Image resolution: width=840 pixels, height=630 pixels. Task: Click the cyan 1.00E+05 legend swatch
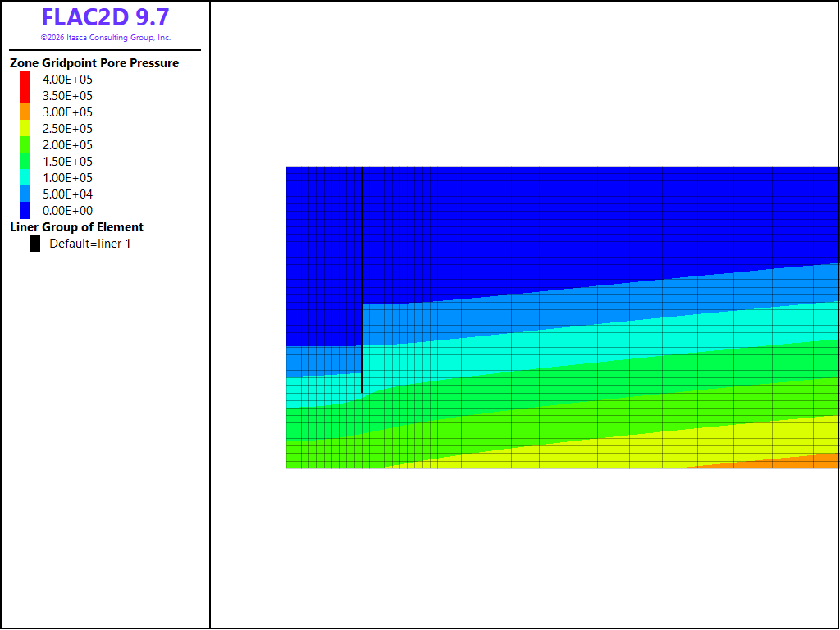click(x=25, y=177)
